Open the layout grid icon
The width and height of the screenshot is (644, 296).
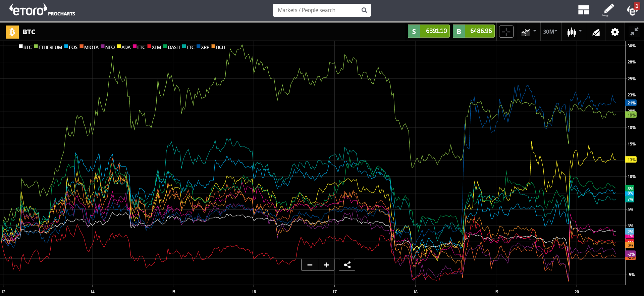(x=583, y=10)
